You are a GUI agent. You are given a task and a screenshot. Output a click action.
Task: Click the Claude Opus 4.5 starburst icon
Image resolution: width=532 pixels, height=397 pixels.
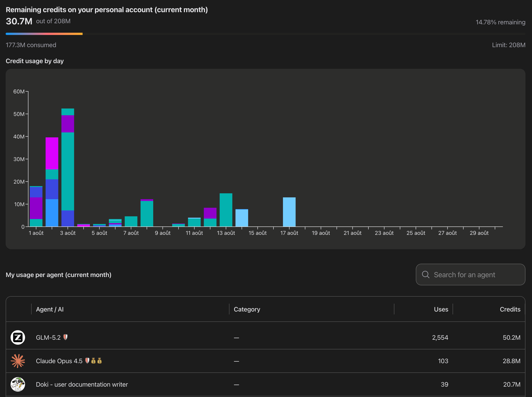click(x=18, y=361)
